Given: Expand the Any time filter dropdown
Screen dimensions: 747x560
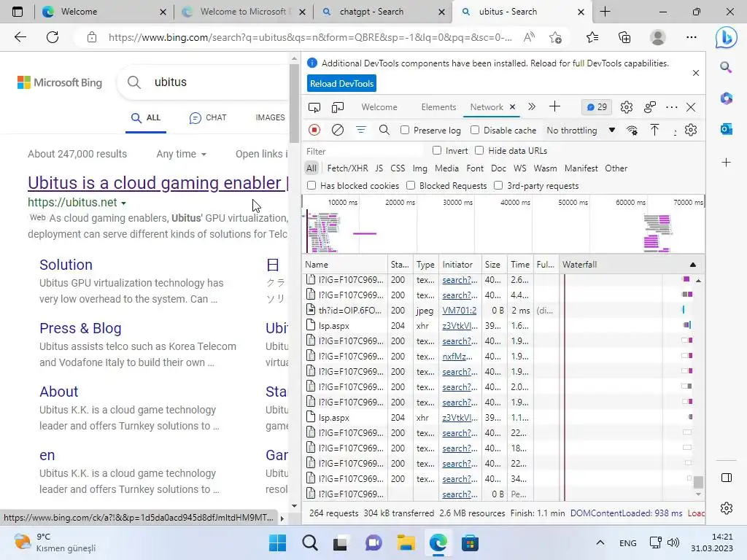Looking at the screenshot, I should pyautogui.click(x=181, y=154).
